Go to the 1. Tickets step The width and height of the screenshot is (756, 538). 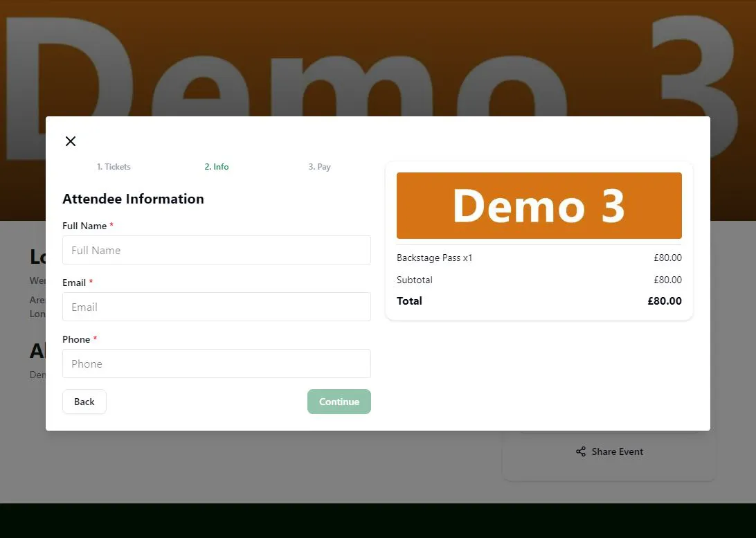pyautogui.click(x=114, y=167)
